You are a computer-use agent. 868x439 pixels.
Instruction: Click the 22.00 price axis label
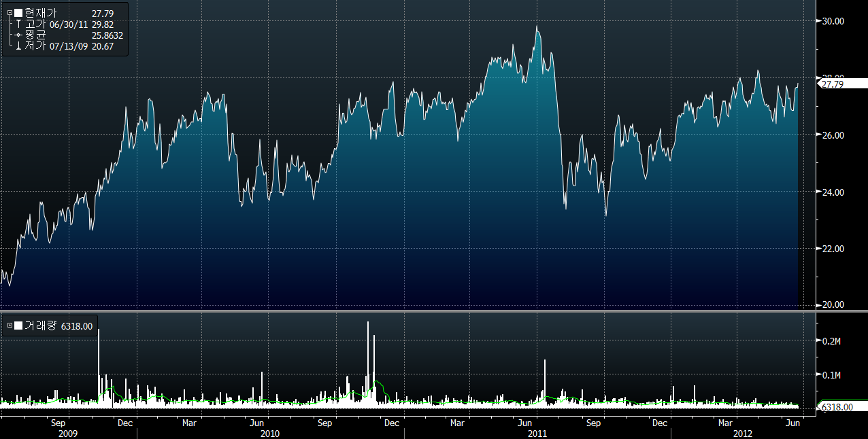833,249
